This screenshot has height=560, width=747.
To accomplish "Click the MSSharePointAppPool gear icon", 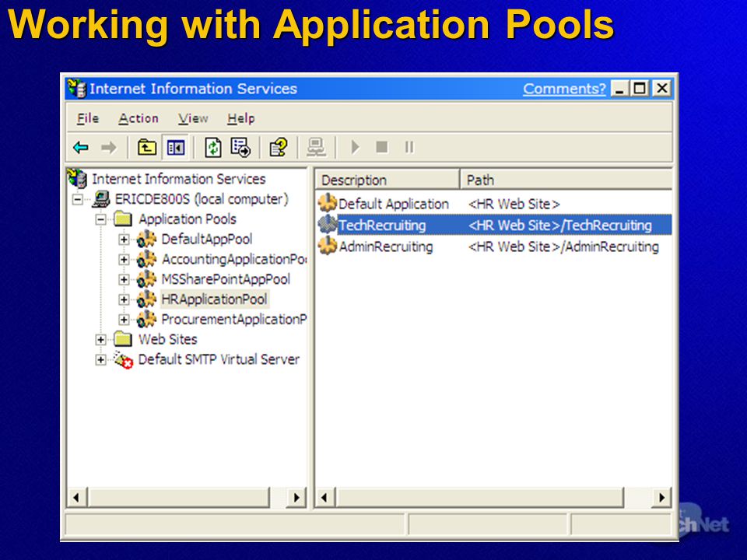I will point(146,279).
